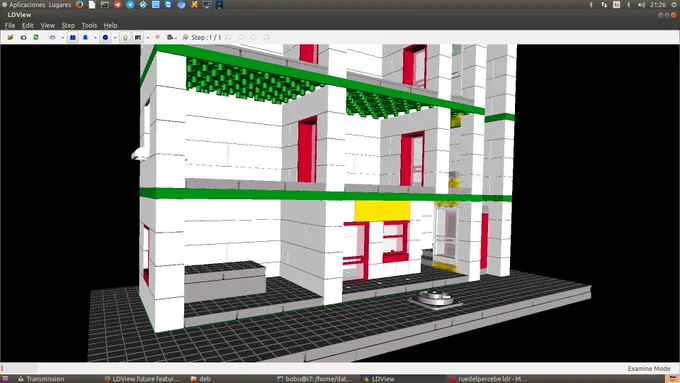
Task: Open the keyboard layout tray indicator
Action: point(616,5)
